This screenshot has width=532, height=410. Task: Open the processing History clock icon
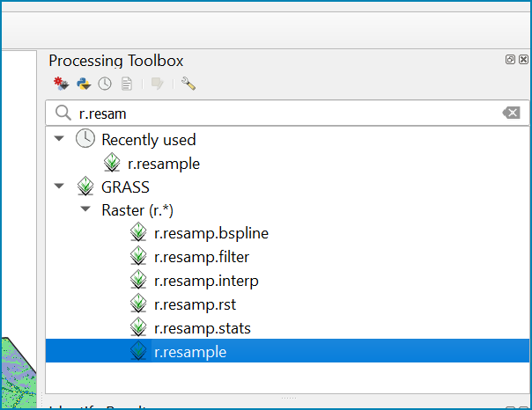105,84
